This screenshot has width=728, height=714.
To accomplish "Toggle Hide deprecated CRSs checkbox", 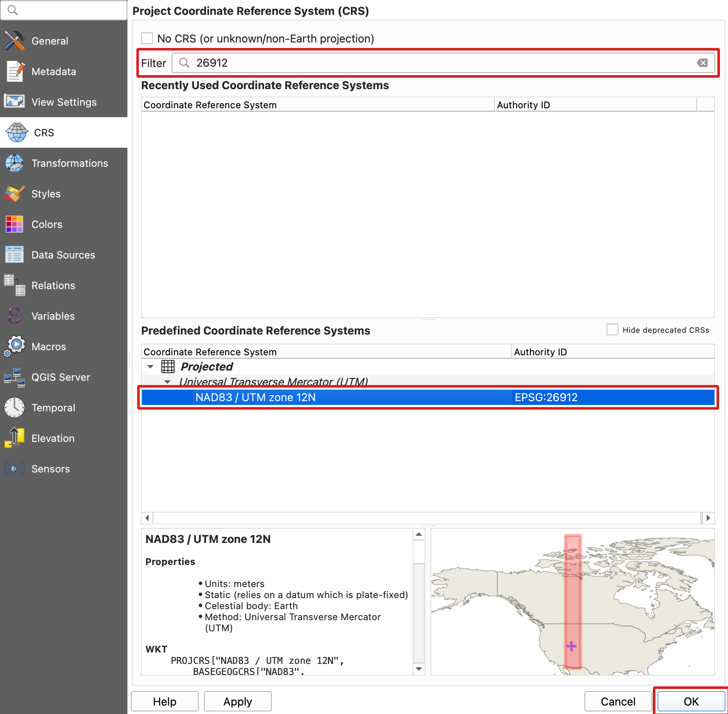I will coord(612,330).
